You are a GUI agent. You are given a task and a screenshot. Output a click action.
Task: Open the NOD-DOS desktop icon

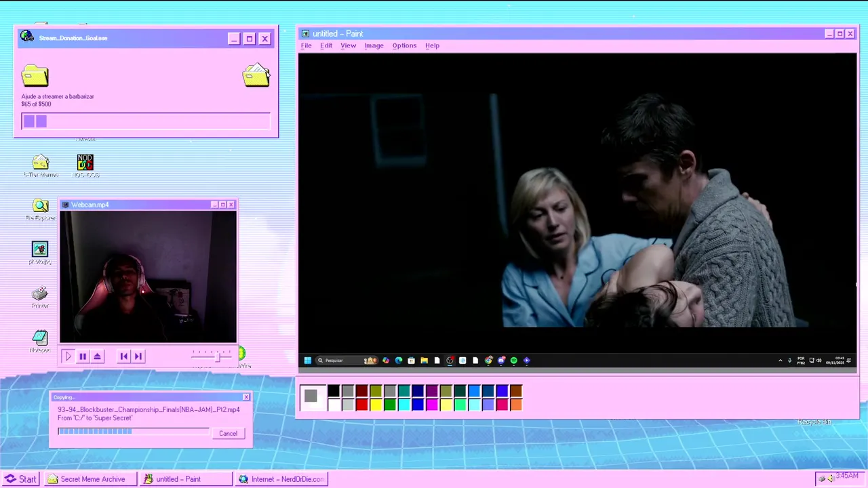85,166
